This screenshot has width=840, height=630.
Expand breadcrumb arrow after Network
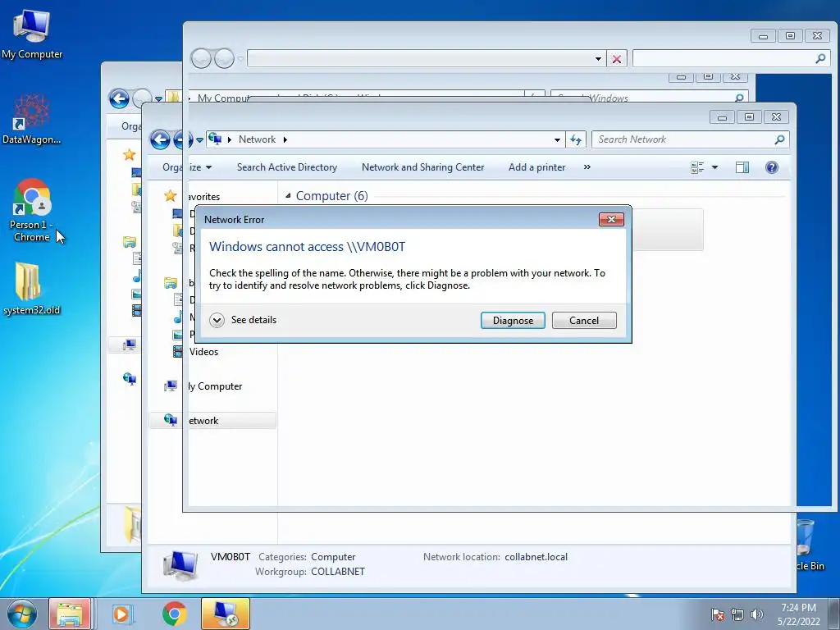pos(285,139)
